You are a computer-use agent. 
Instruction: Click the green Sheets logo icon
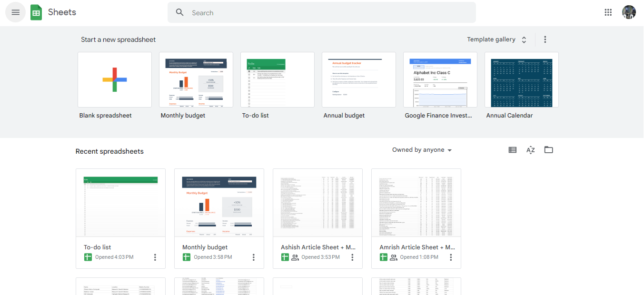36,12
